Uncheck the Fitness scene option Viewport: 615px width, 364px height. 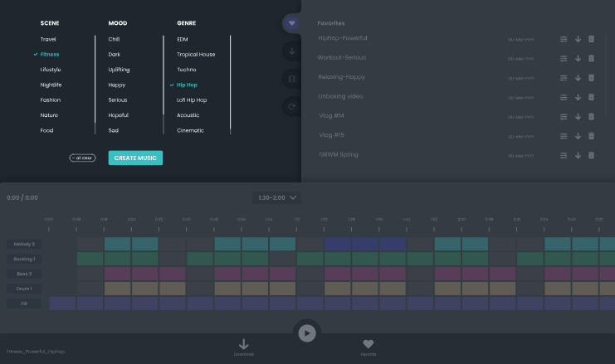50,55
